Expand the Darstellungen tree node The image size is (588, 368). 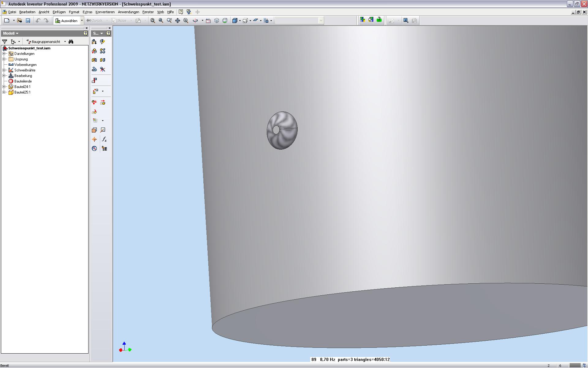pos(4,54)
